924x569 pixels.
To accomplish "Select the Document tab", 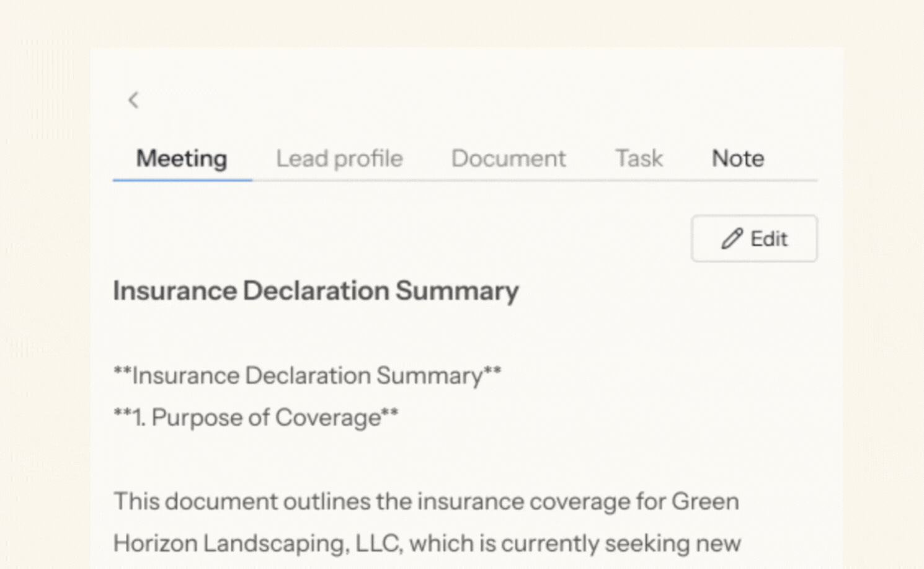I will tap(508, 159).
